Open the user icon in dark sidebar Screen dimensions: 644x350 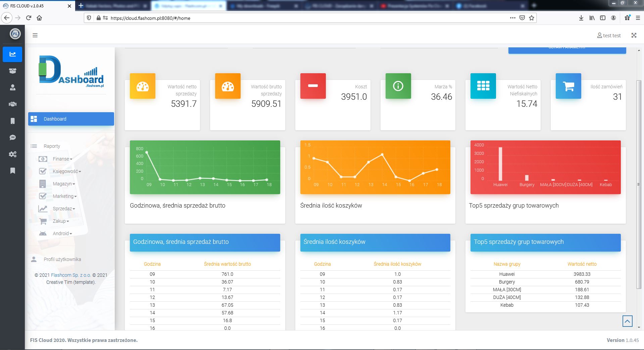pos(12,88)
